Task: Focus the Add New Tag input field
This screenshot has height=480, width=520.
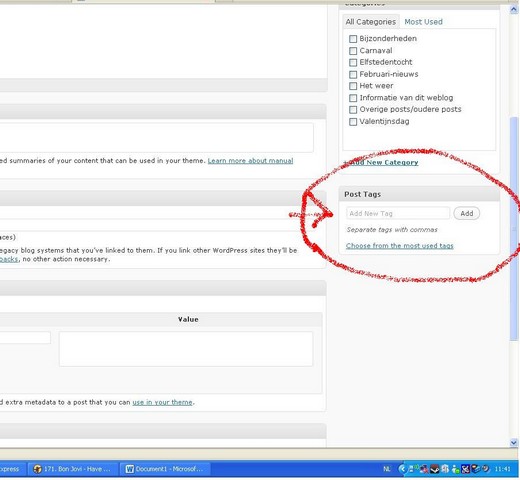Action: click(x=398, y=213)
